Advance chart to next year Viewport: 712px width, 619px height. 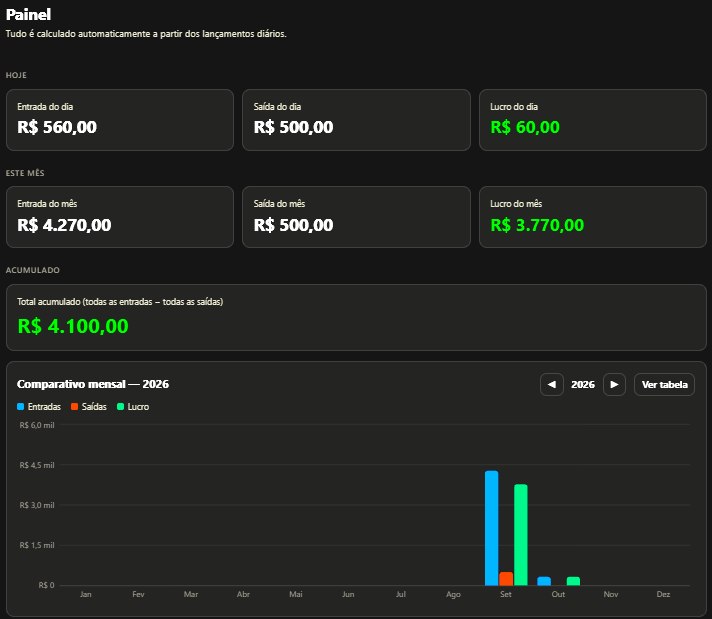point(614,385)
